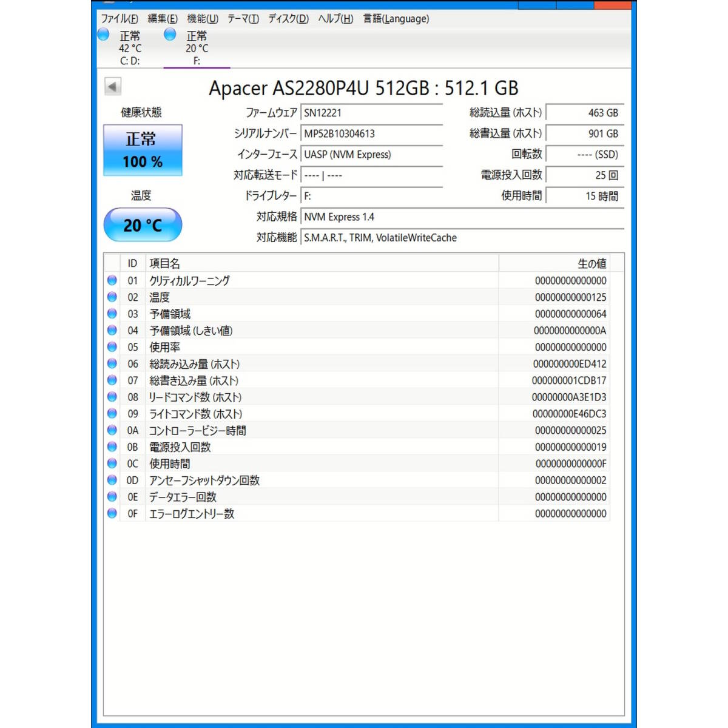Click the blue status orb for C: D: disk

104,35
